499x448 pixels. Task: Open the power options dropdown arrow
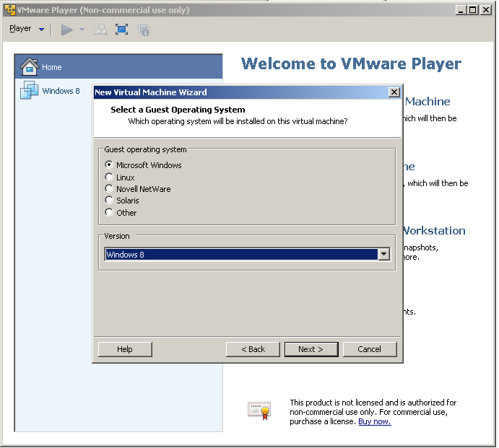pyautogui.click(x=82, y=30)
